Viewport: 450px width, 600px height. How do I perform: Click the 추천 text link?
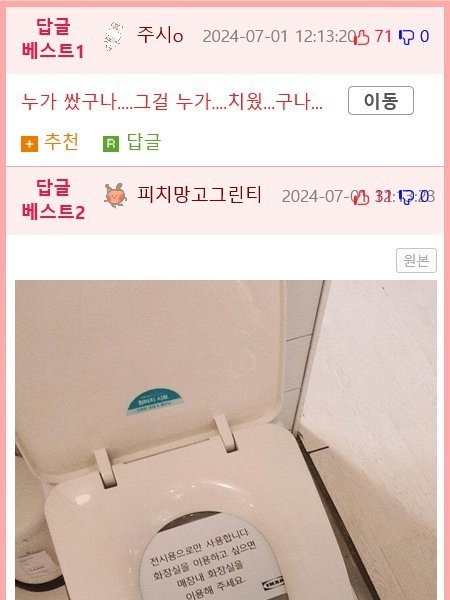[62, 142]
